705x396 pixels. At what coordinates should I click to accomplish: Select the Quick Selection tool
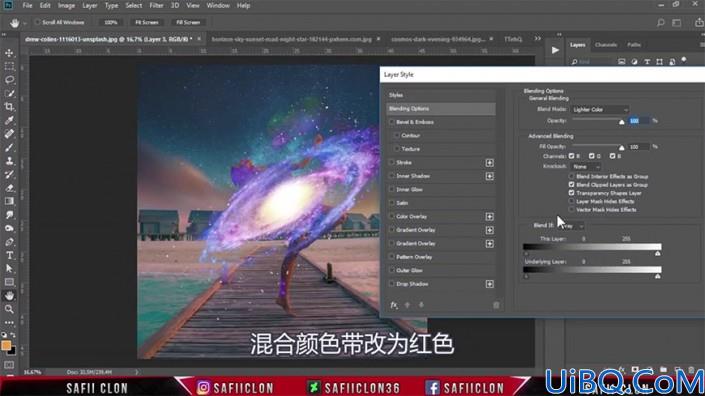pos(9,93)
